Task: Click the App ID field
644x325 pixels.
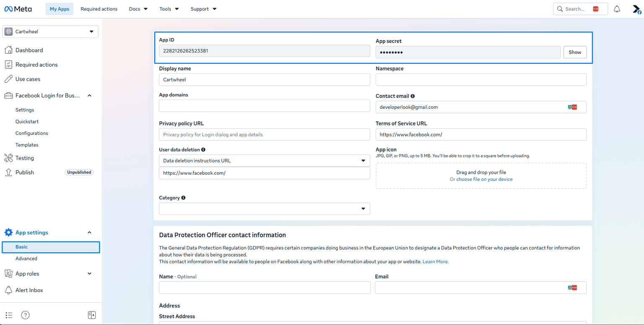Action: pyautogui.click(x=265, y=51)
